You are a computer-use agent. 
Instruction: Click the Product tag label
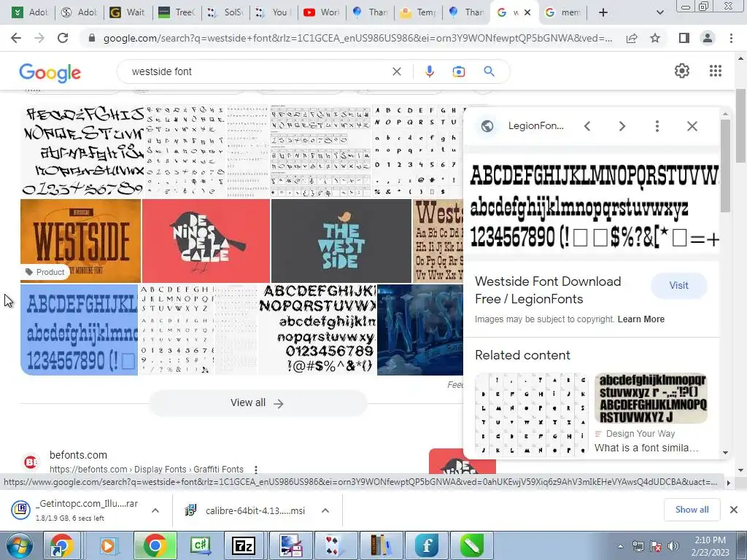(44, 272)
